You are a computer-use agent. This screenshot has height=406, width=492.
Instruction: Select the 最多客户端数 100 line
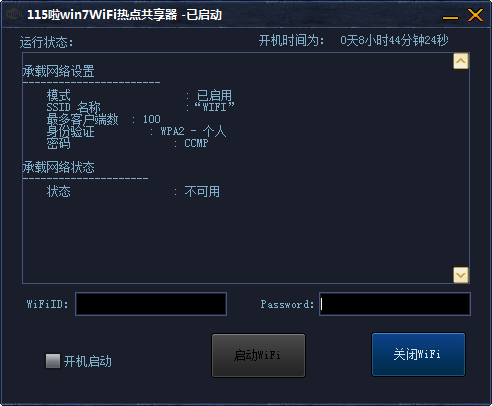[103, 119]
